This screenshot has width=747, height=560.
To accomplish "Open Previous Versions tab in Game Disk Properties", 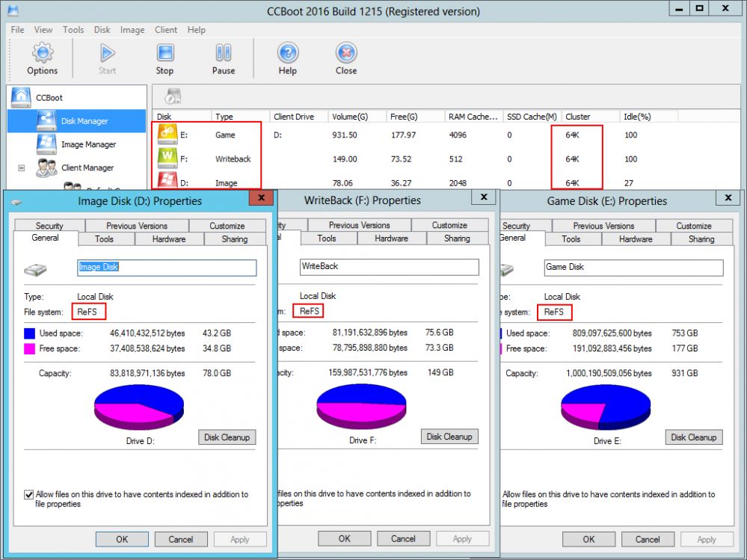I will 603,225.
